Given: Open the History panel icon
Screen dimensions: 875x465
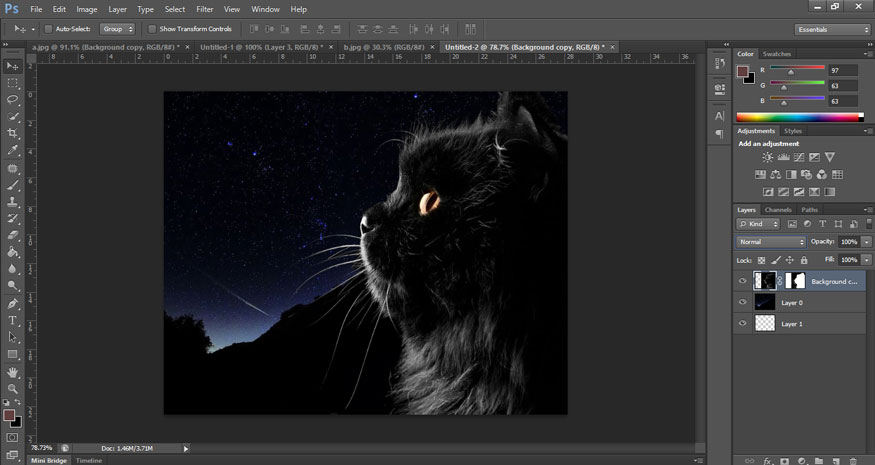Looking at the screenshot, I should 720,64.
